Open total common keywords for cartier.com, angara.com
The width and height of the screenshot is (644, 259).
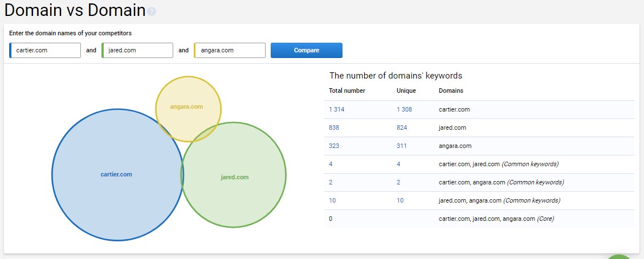[x=331, y=182]
